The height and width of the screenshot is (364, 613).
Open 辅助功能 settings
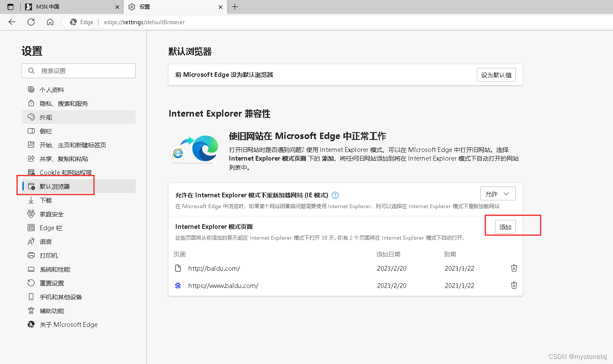[79, 311]
